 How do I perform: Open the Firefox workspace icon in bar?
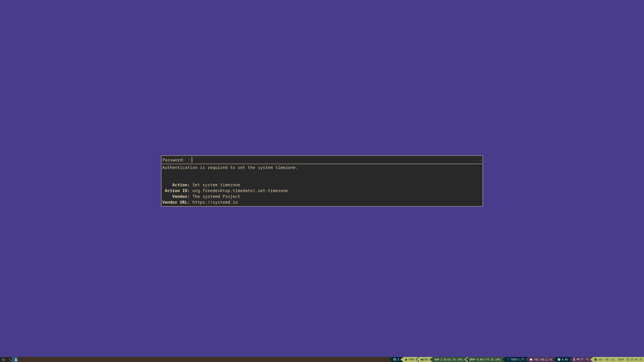pyautogui.click(x=3, y=359)
